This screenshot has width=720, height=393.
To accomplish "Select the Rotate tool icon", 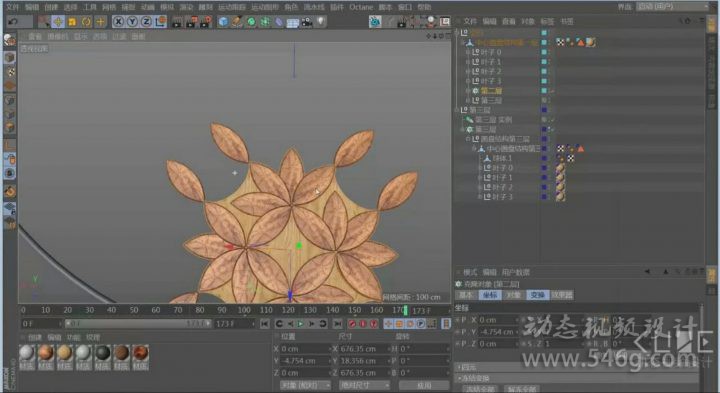I will pyautogui.click(x=86, y=22).
